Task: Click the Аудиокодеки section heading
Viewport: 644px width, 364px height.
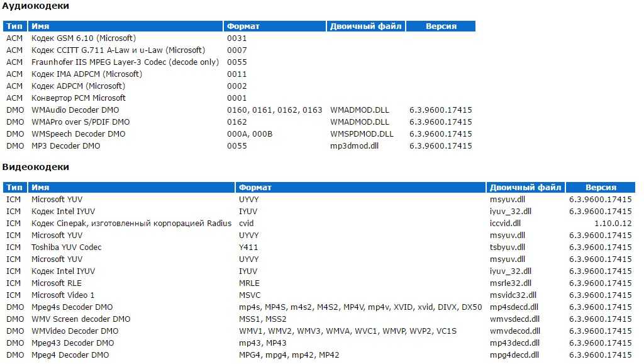Action: pos(36,6)
